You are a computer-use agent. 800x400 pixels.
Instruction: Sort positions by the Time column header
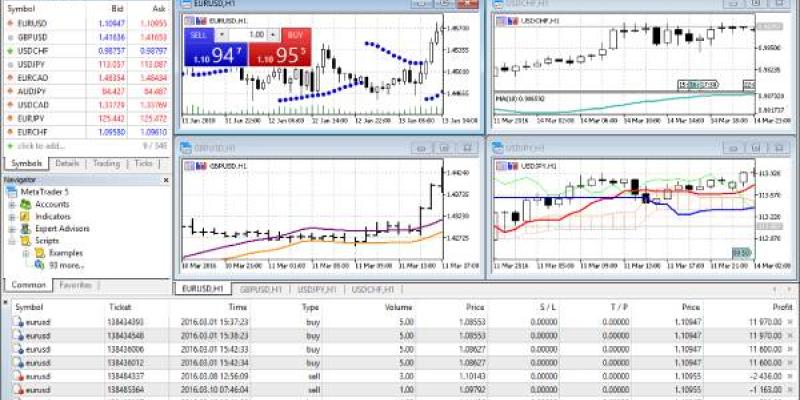238,307
